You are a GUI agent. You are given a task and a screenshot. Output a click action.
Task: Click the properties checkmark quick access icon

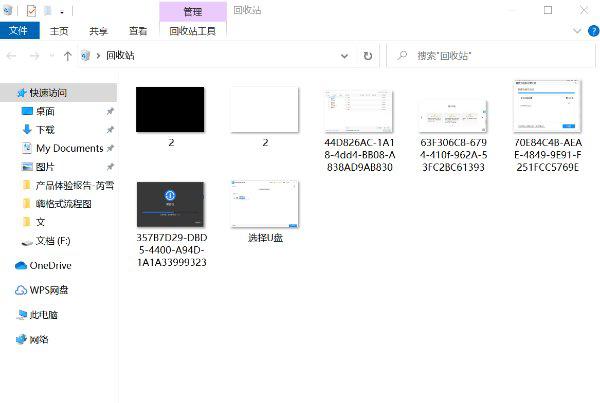[31, 11]
